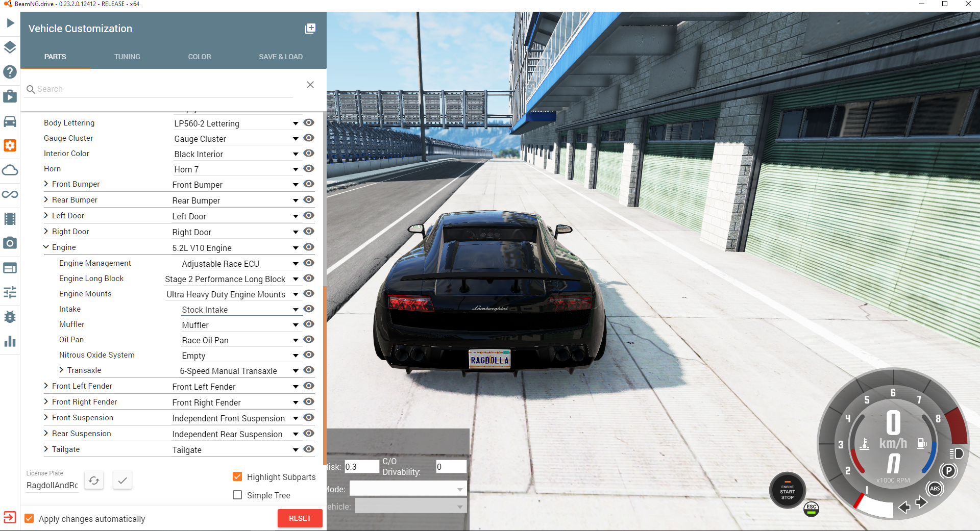Screen dimensions: 980x531
Task: Clear the parts search with the X
Action: pos(310,85)
